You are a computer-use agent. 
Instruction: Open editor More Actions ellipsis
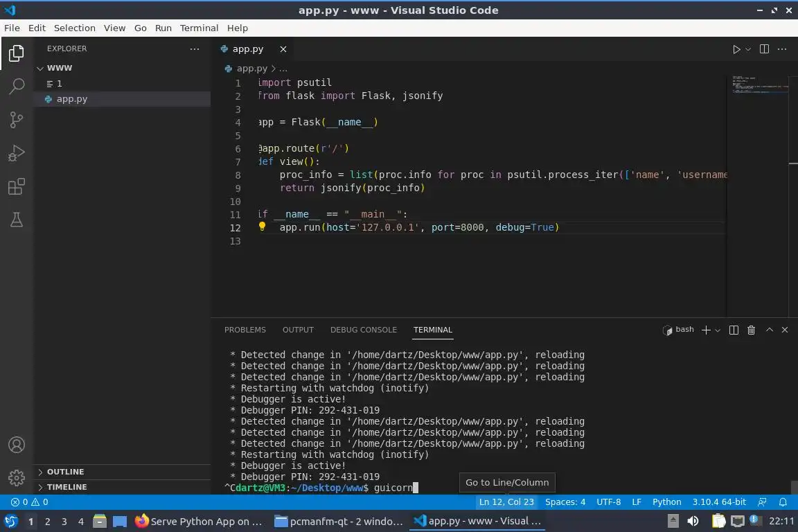click(x=782, y=49)
